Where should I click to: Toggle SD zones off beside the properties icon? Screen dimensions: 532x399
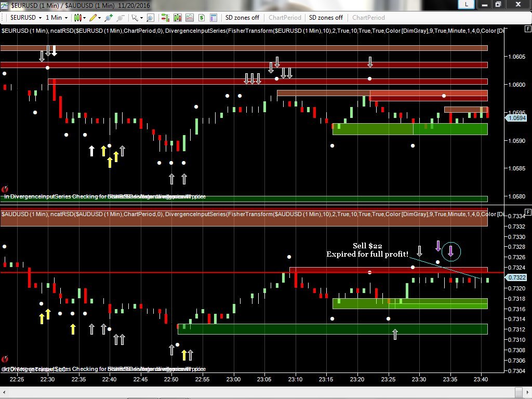coord(242,18)
